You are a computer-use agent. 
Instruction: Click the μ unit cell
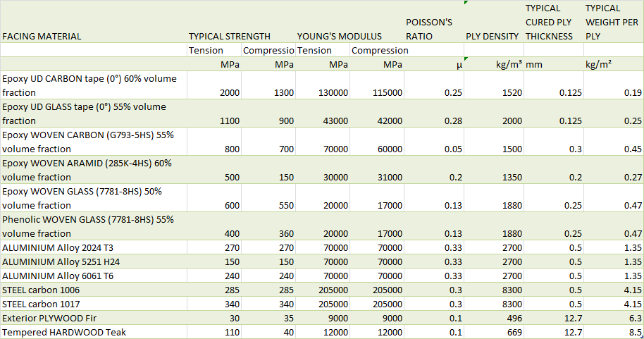pyautogui.click(x=434, y=64)
